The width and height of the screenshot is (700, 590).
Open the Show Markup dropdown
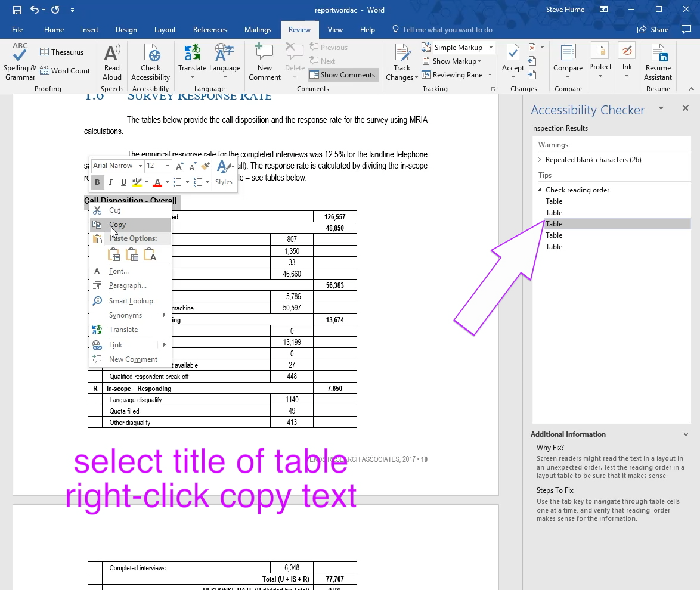pos(452,61)
